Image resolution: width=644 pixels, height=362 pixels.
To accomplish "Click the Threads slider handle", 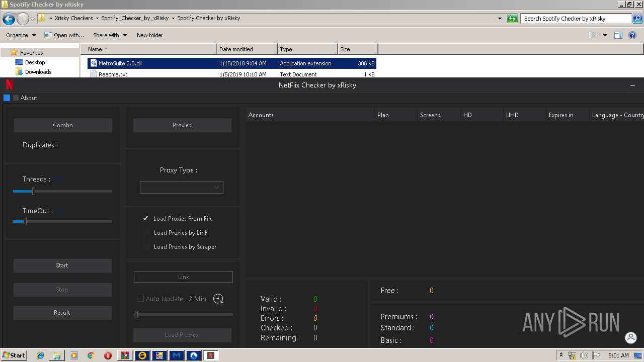I will point(34,192).
